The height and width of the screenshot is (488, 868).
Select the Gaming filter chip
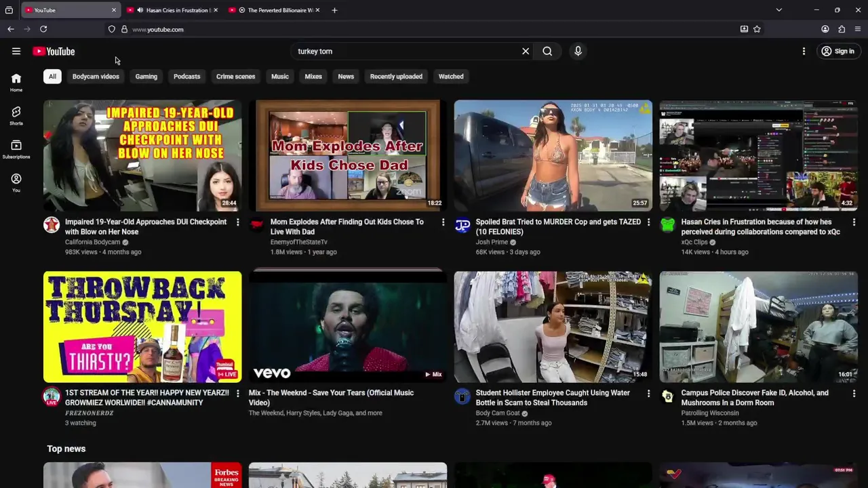pos(146,77)
